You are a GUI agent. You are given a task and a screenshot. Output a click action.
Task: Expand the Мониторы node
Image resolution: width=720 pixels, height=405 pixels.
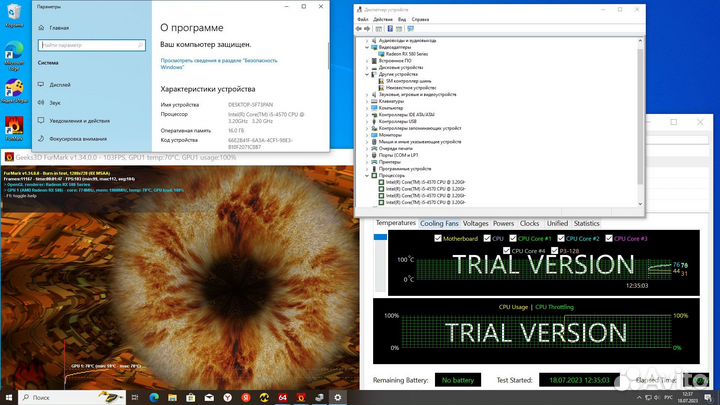pyautogui.click(x=367, y=135)
